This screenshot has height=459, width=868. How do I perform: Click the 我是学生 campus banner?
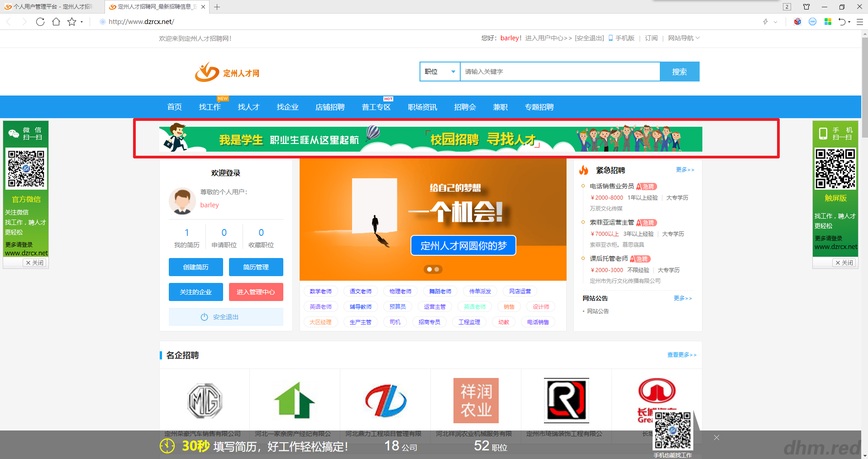[x=431, y=139]
